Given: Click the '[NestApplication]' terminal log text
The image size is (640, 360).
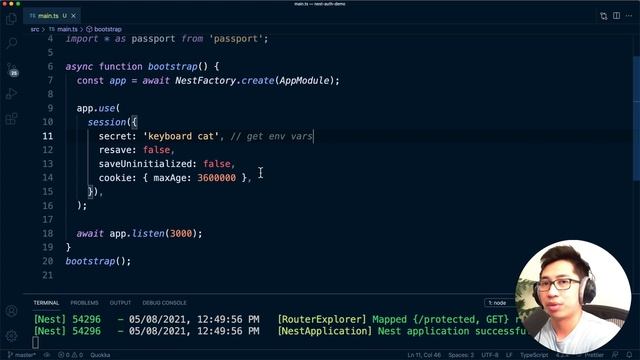Looking at the screenshot, I should point(324,331).
